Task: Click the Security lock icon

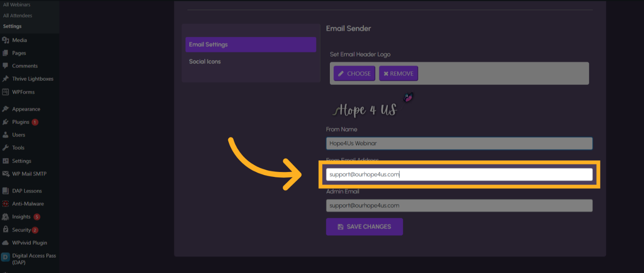Action: (x=5, y=229)
